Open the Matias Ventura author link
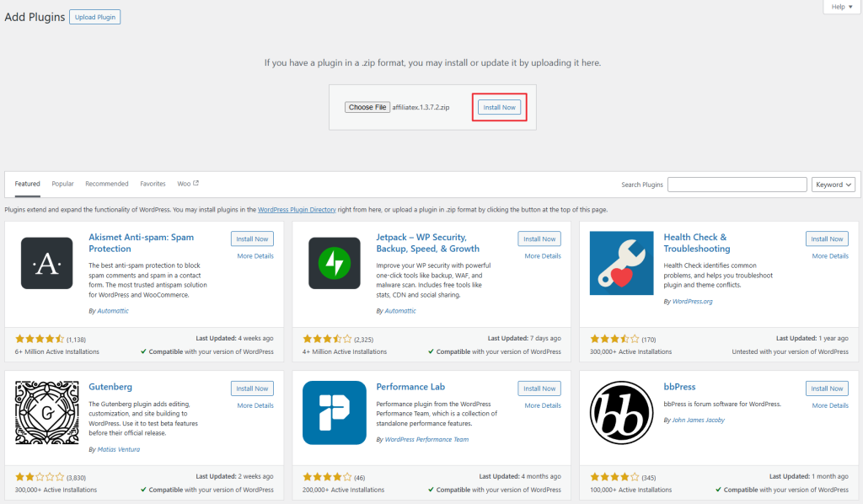 click(x=118, y=449)
